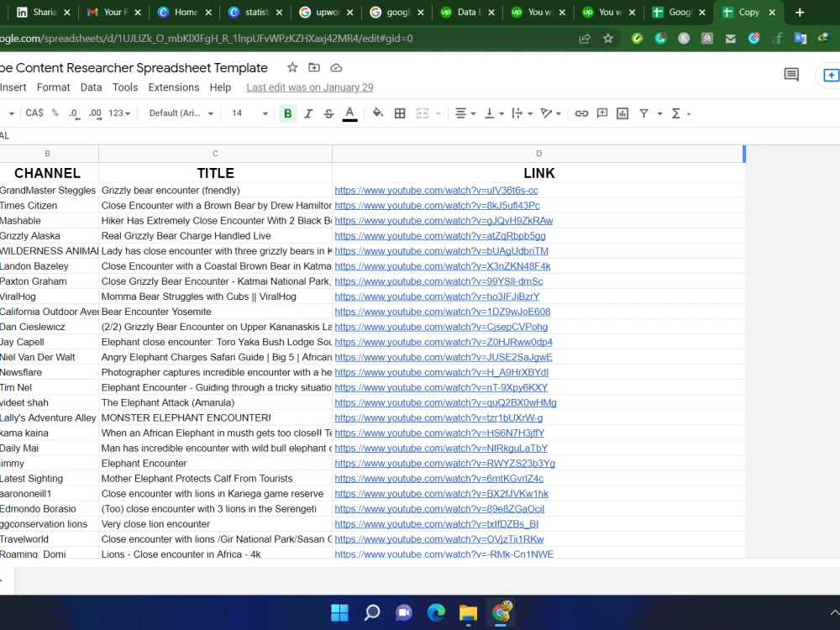Open the taskbar Chat app
The width and height of the screenshot is (840, 630).
[404, 612]
